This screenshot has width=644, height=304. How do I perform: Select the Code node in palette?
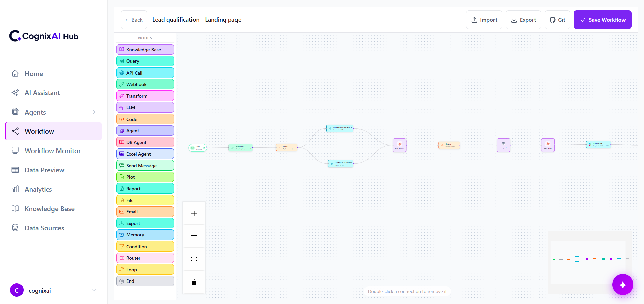(145, 119)
